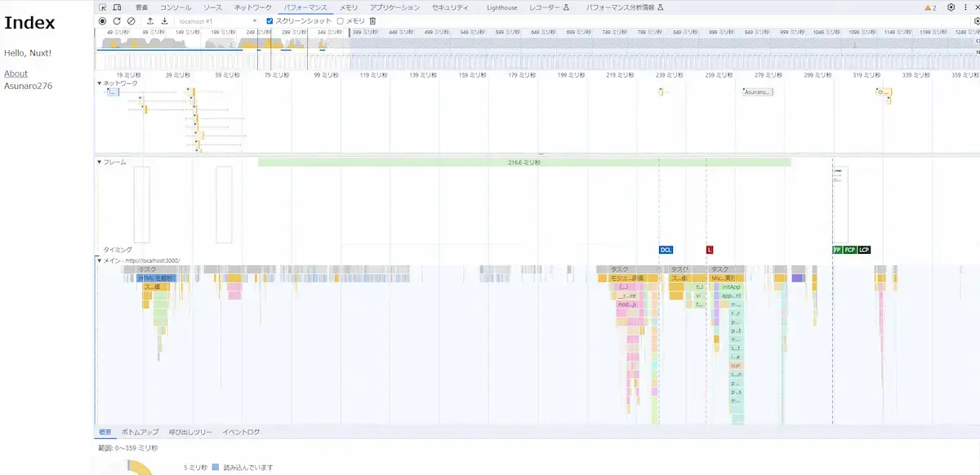Click the summary donut chart segment
The width and height of the screenshot is (980, 475).
[x=139, y=467]
